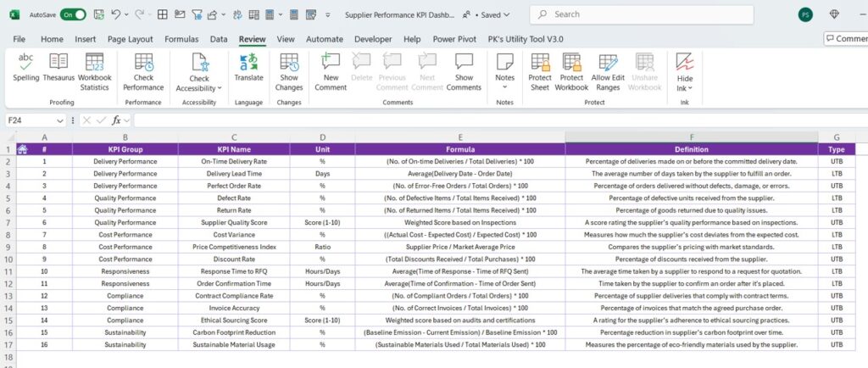Viewport: 868px width, 368px height.
Task: Click the Save icon in title bar
Action: (x=99, y=15)
